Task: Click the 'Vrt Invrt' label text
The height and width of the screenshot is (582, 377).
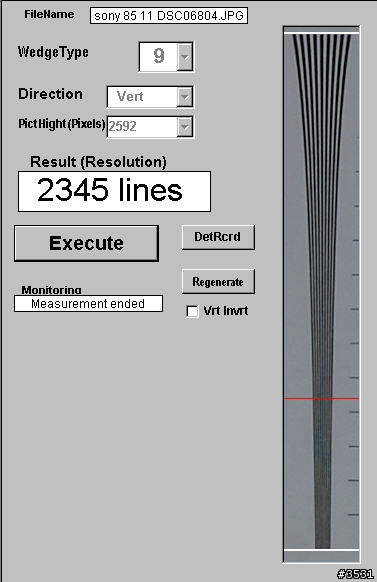Action: click(x=226, y=311)
